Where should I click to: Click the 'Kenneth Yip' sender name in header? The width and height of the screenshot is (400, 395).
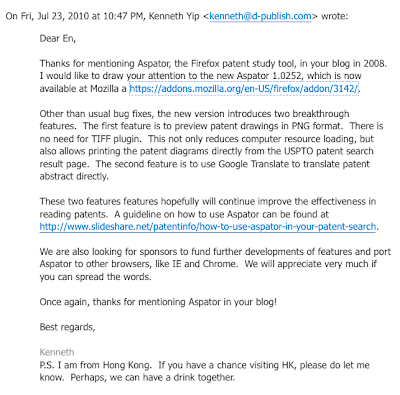point(174,16)
